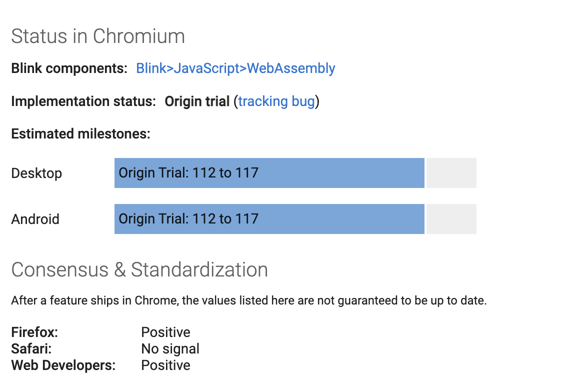Click the Safari label
588x385 pixels.
(31, 348)
